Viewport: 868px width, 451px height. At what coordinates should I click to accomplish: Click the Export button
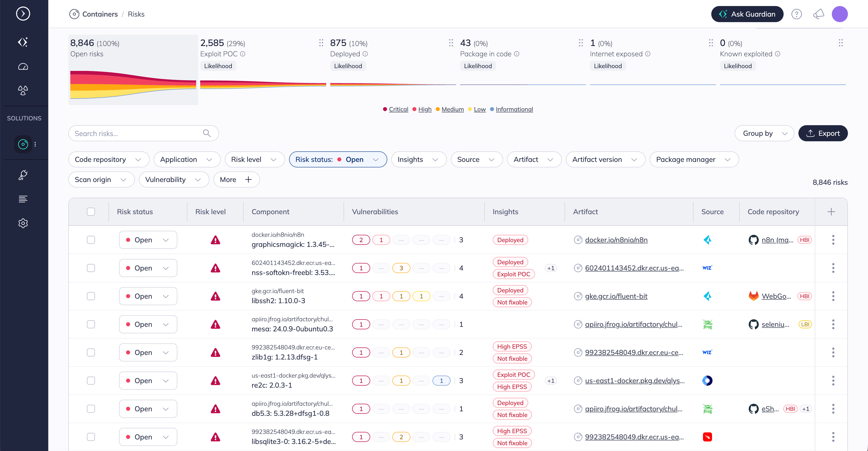pos(823,133)
